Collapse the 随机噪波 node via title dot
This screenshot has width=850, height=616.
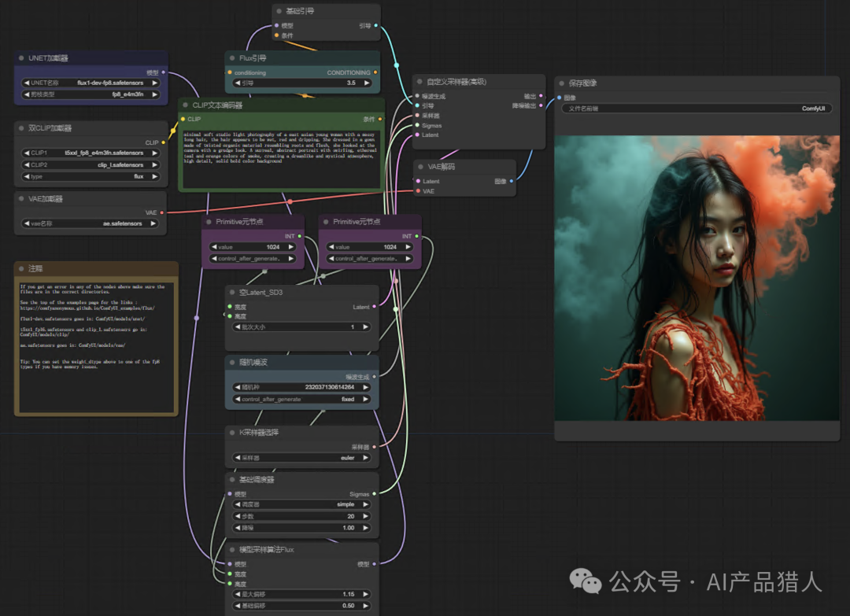pyautogui.click(x=232, y=363)
